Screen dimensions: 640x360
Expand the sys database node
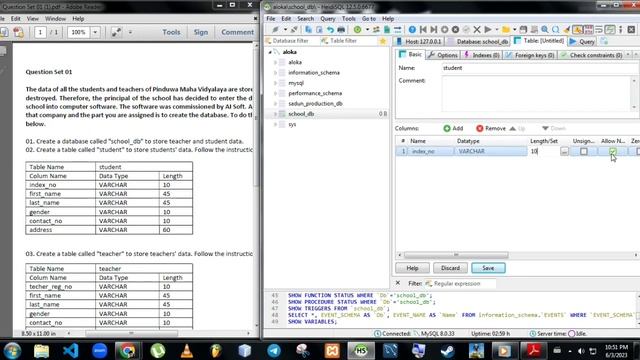coord(276,124)
